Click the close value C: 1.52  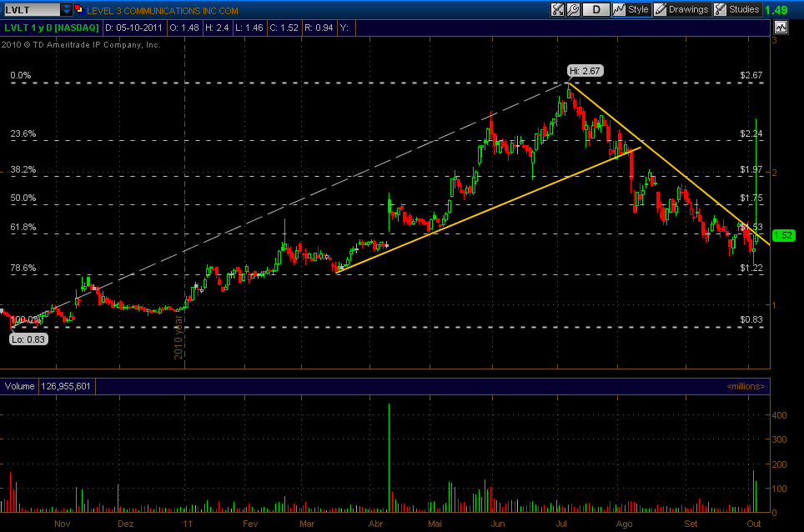tap(284, 28)
